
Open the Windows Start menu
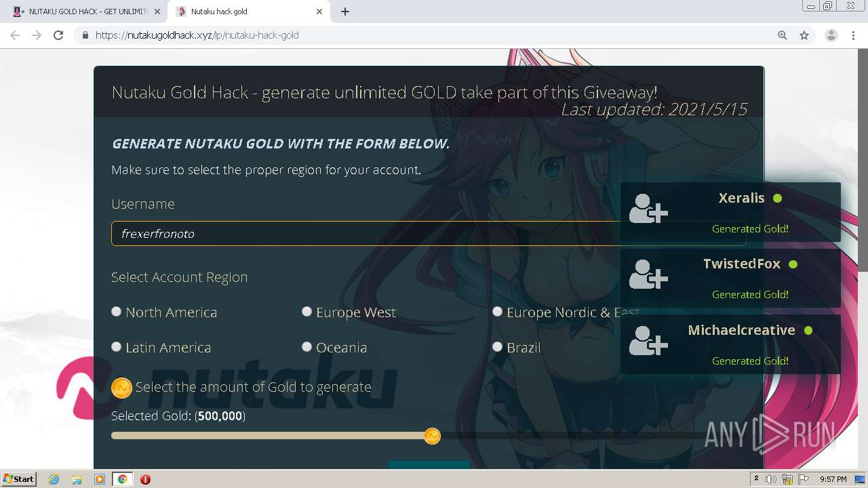click(19, 479)
